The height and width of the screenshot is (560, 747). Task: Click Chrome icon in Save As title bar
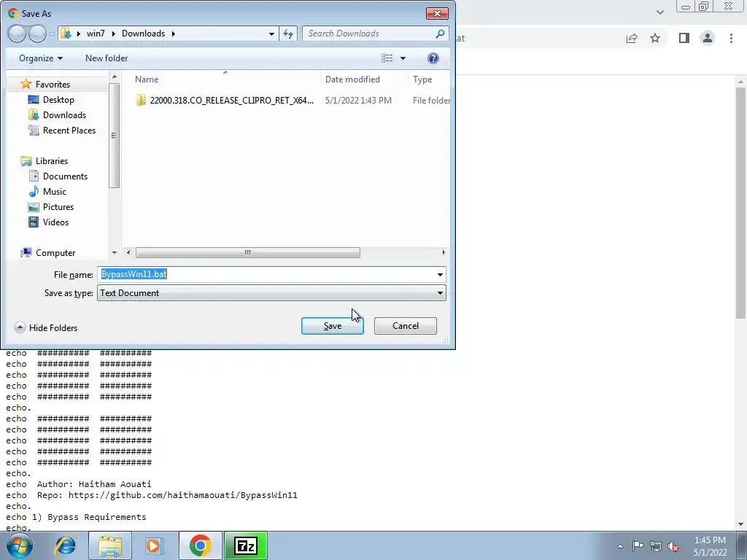coord(13,13)
